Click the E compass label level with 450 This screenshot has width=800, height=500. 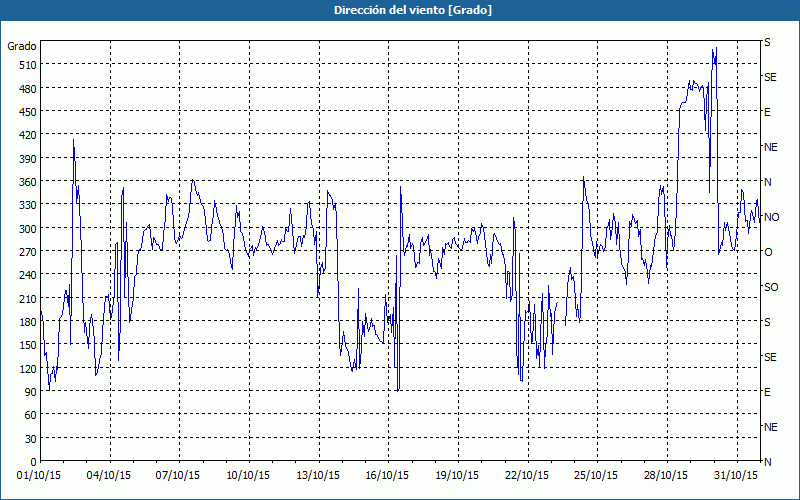[767, 112]
